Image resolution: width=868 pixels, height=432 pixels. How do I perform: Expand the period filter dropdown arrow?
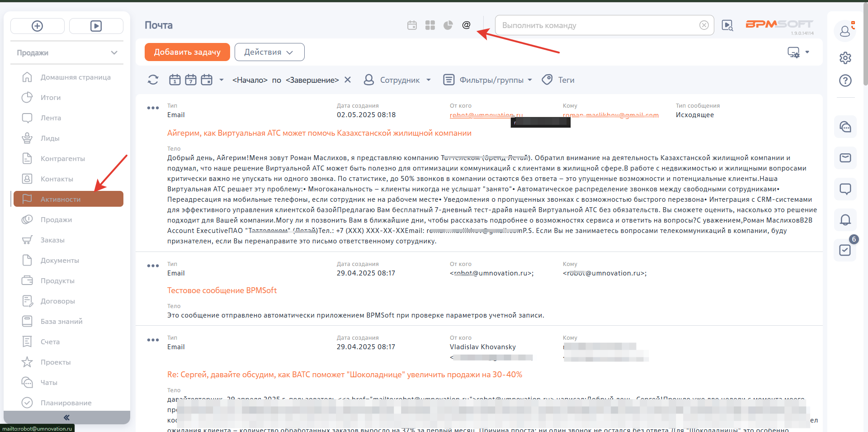click(222, 80)
